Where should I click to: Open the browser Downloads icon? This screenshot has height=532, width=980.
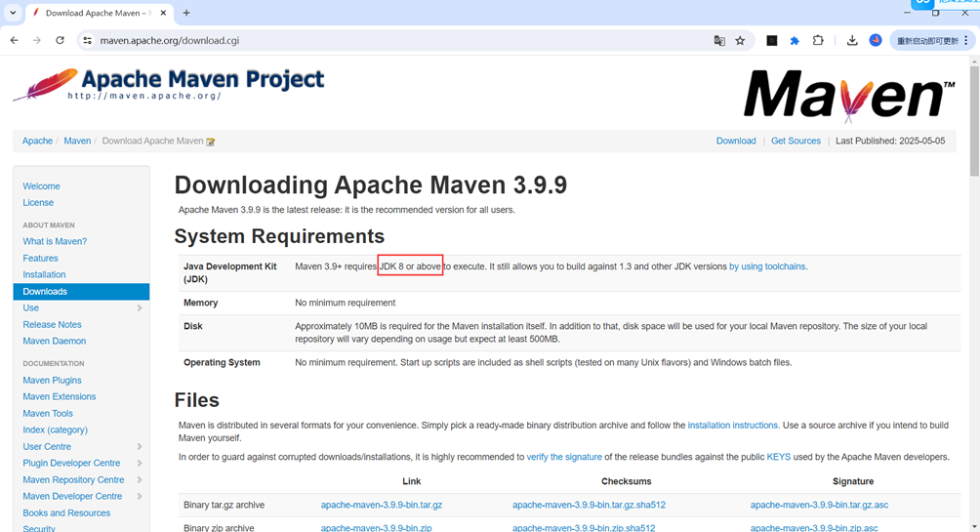pos(852,41)
